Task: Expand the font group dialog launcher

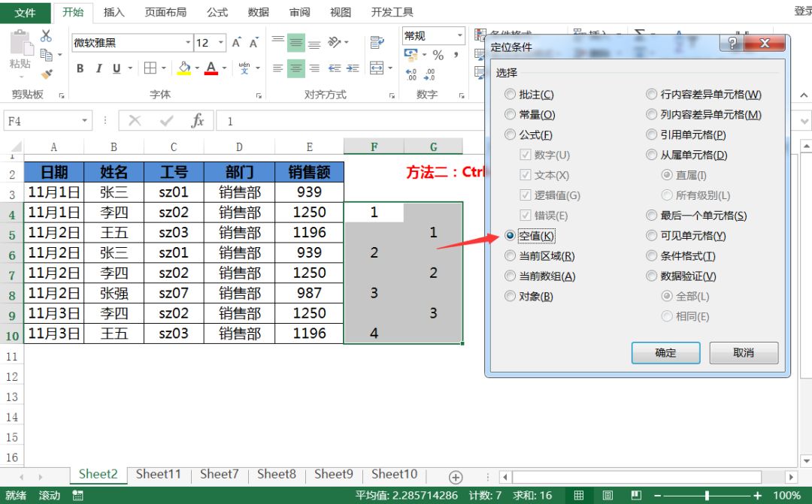Action: (x=259, y=95)
